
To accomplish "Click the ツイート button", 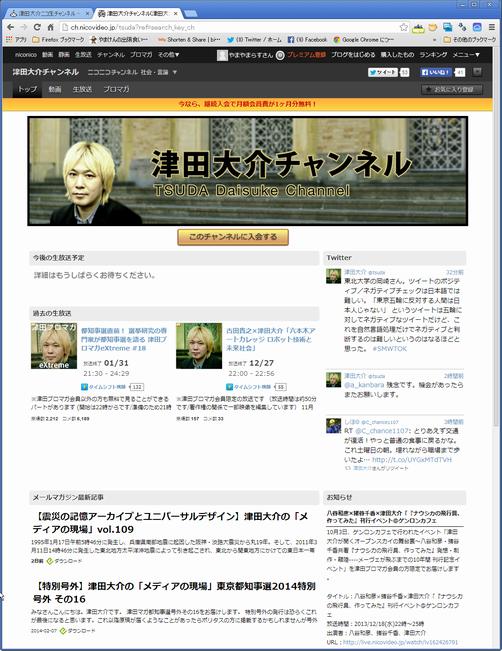I will click(x=383, y=72).
